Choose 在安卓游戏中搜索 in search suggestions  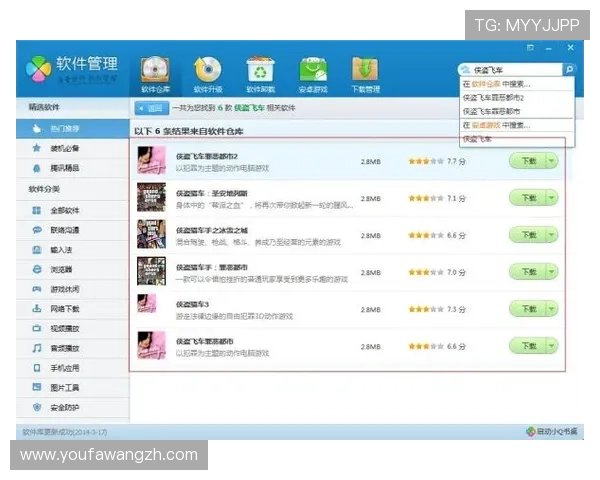pyautogui.click(x=517, y=125)
